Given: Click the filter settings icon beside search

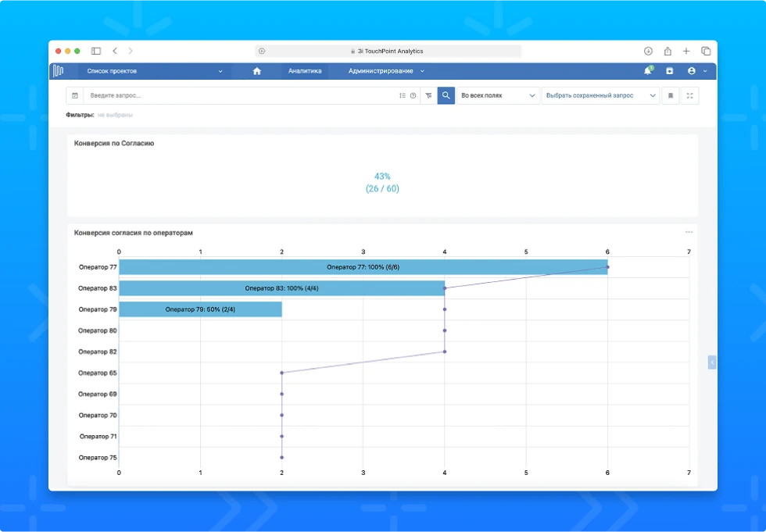Looking at the screenshot, I should [x=428, y=95].
